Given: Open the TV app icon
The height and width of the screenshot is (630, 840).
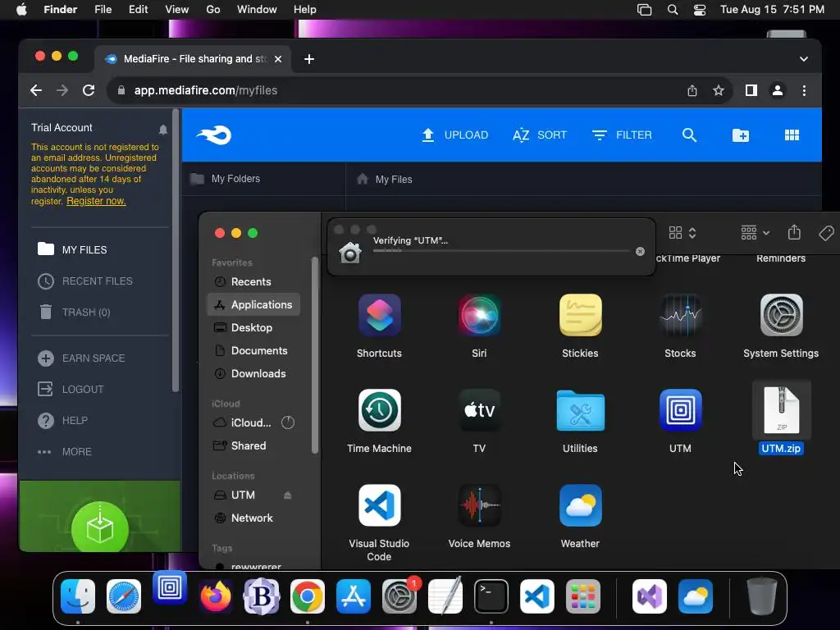Looking at the screenshot, I should pos(479,410).
